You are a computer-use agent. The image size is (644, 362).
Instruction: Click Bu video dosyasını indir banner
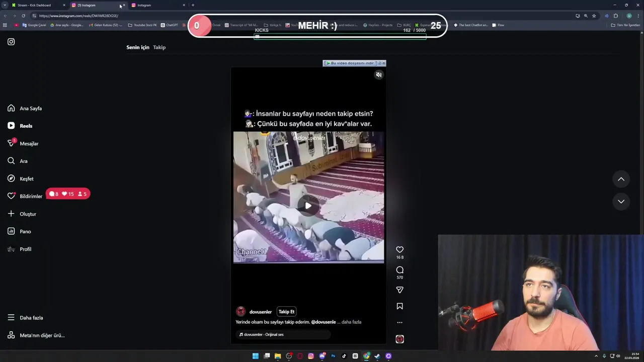click(352, 63)
